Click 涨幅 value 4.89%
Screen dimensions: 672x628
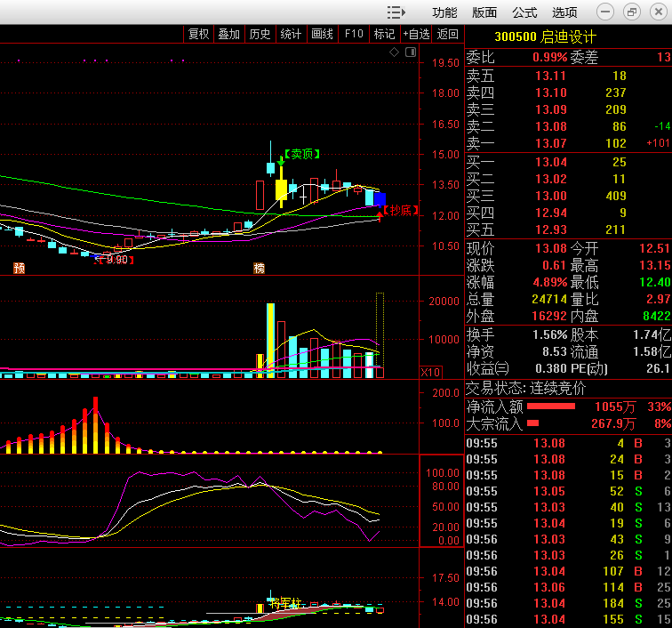coord(550,282)
